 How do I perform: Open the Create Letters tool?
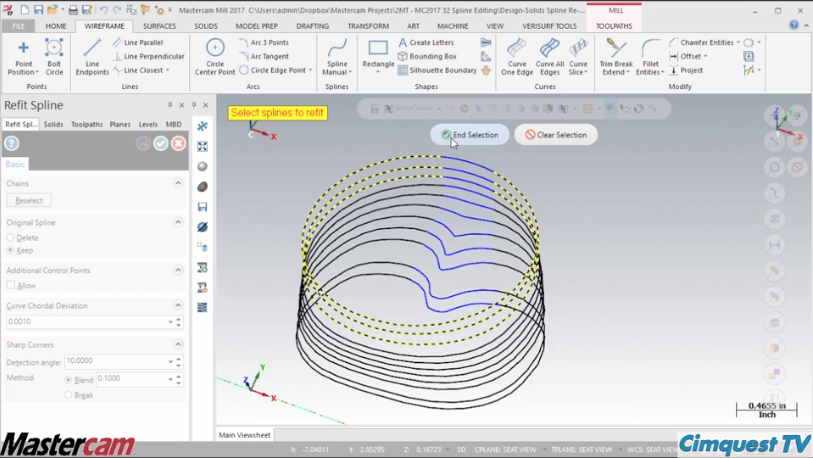tap(426, 43)
